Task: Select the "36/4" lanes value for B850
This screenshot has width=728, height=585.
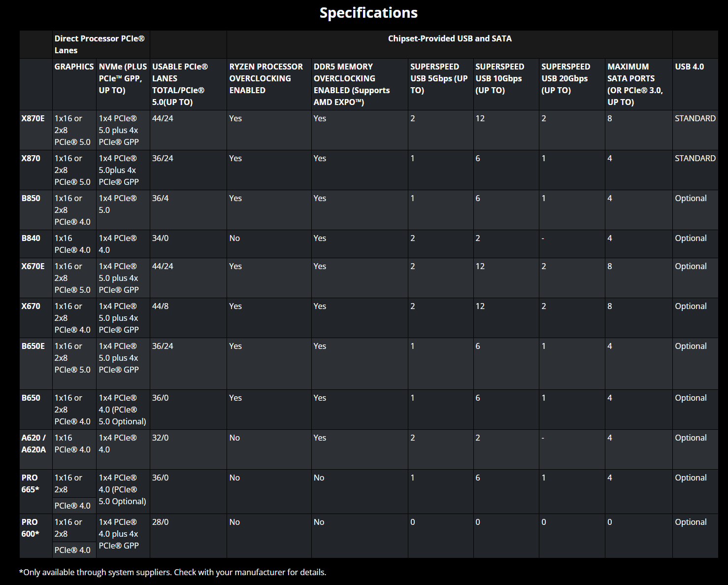Action: coord(161,198)
